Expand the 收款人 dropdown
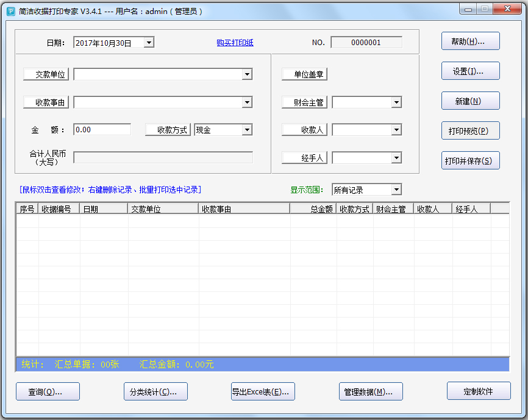Screen dimensions: 528x420 [397, 130]
